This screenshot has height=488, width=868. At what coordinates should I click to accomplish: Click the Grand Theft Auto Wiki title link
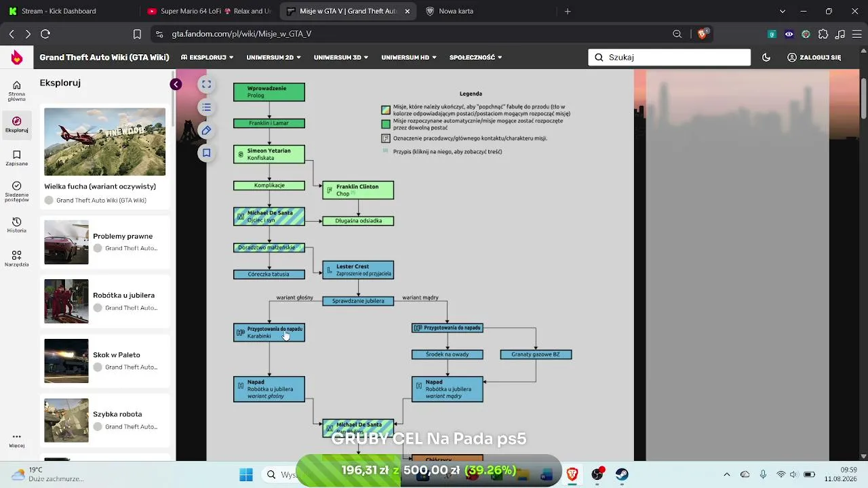point(104,58)
